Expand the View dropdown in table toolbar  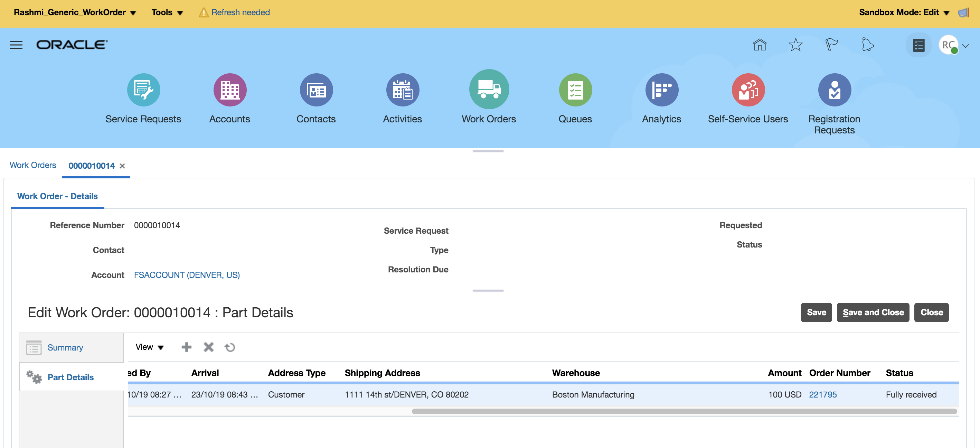pos(149,347)
